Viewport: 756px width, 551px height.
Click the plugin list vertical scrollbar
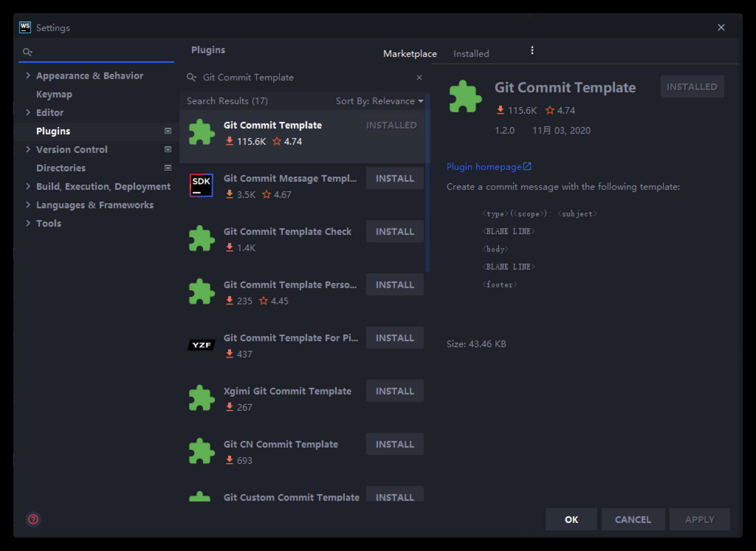pos(427,183)
